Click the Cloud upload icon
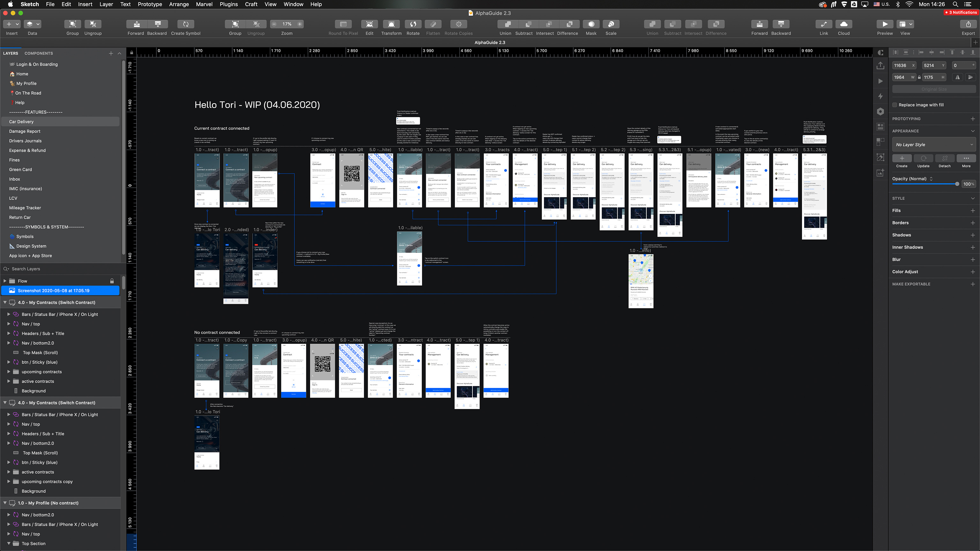This screenshot has width=980, height=551. coord(843,24)
